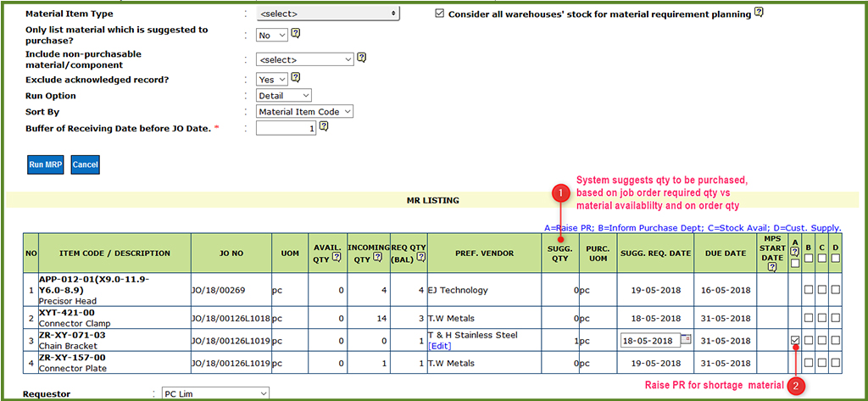Click the SUGG. QTY column header
This screenshot has height=401, width=868.
point(560,253)
